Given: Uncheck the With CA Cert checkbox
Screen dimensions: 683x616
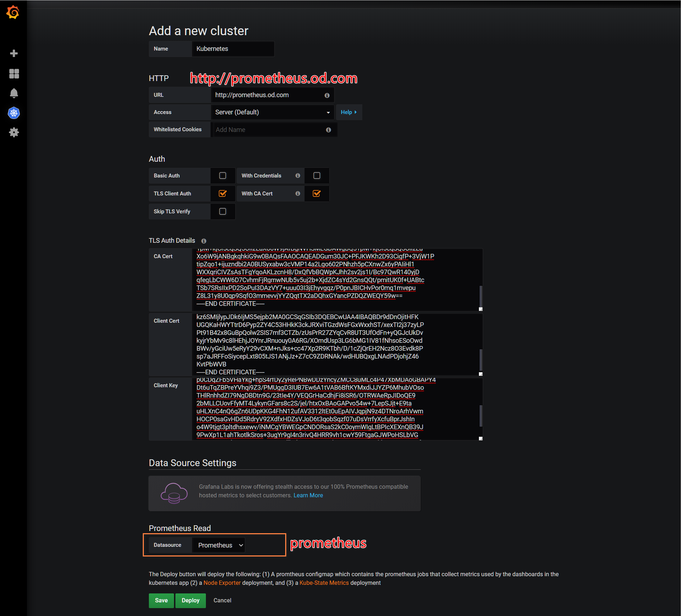Looking at the screenshot, I should 317,194.
